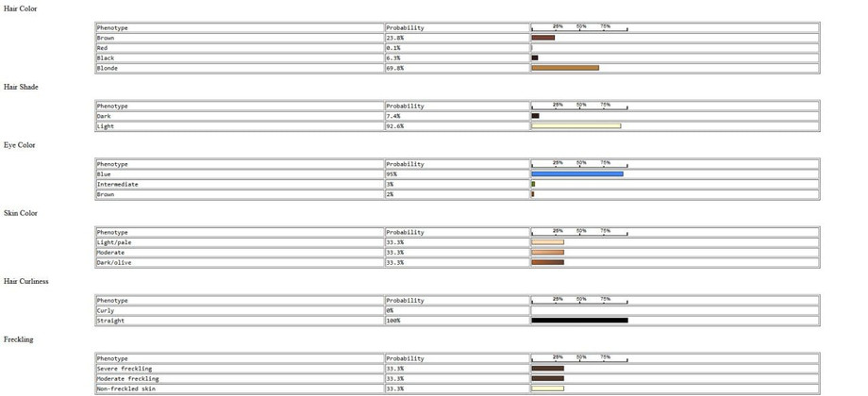Click the black Straight hair curliness bar
This screenshot has width=868, height=396.
coord(579,321)
